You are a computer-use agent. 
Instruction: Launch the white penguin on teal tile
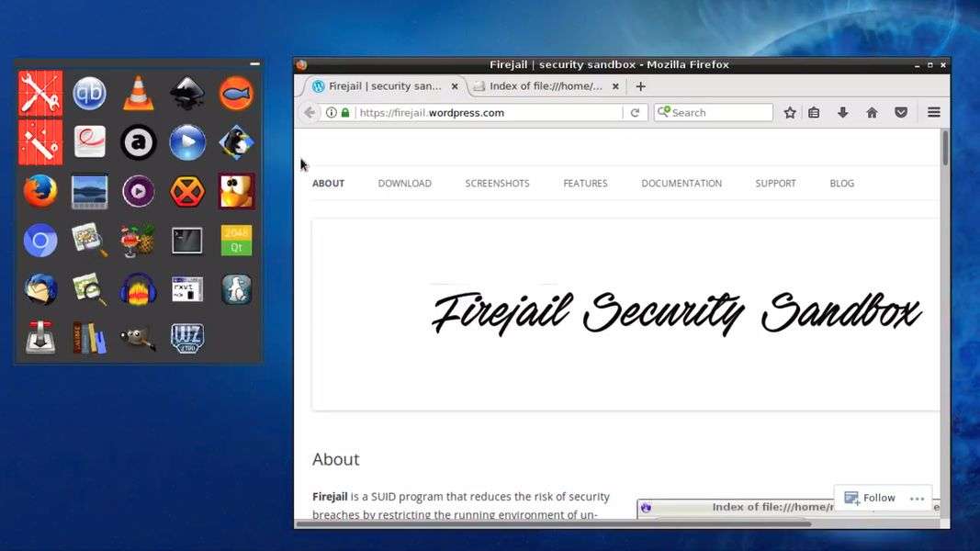[x=236, y=289]
